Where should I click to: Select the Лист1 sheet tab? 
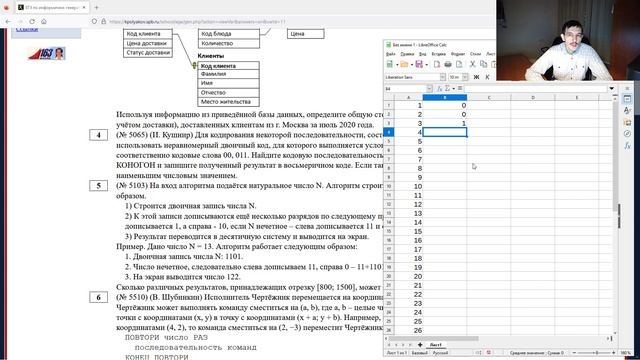tap(435, 345)
